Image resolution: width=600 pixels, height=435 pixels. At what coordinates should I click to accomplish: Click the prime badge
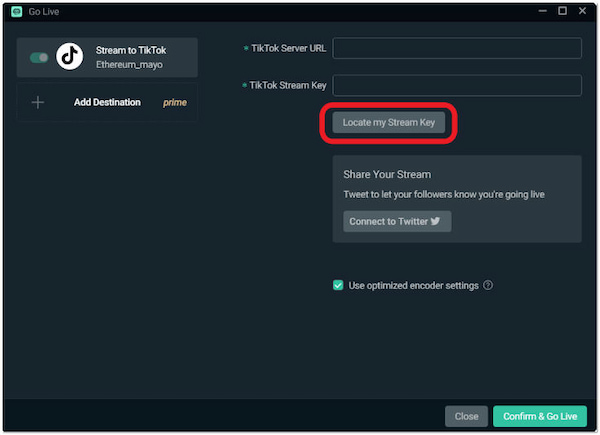pos(175,102)
